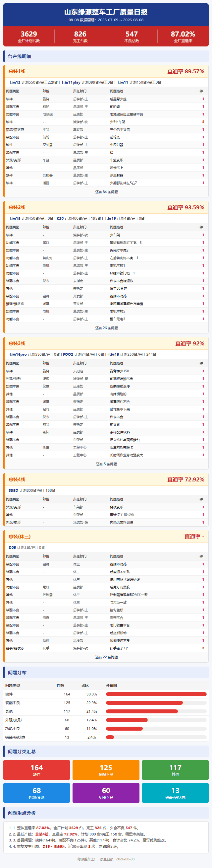Image resolution: width=212 pixels, height=868 pixels.
Task: Select row 贴花撕不下来
Action: tap(106, 409)
